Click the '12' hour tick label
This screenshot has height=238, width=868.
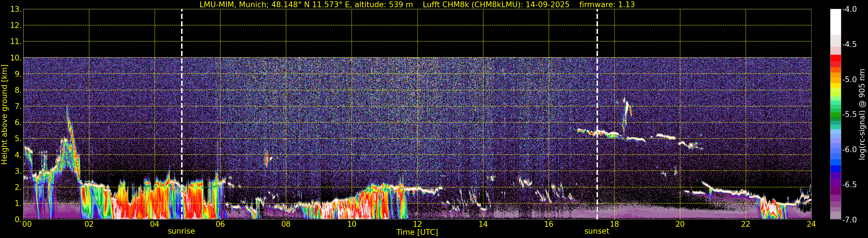(x=417, y=224)
